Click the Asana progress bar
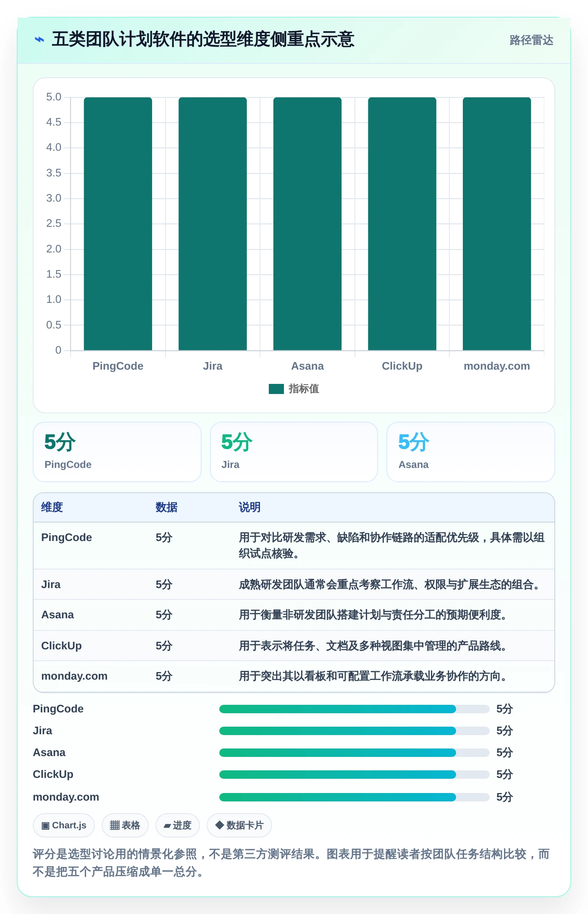Image resolution: width=588 pixels, height=914 pixels. pos(354,753)
